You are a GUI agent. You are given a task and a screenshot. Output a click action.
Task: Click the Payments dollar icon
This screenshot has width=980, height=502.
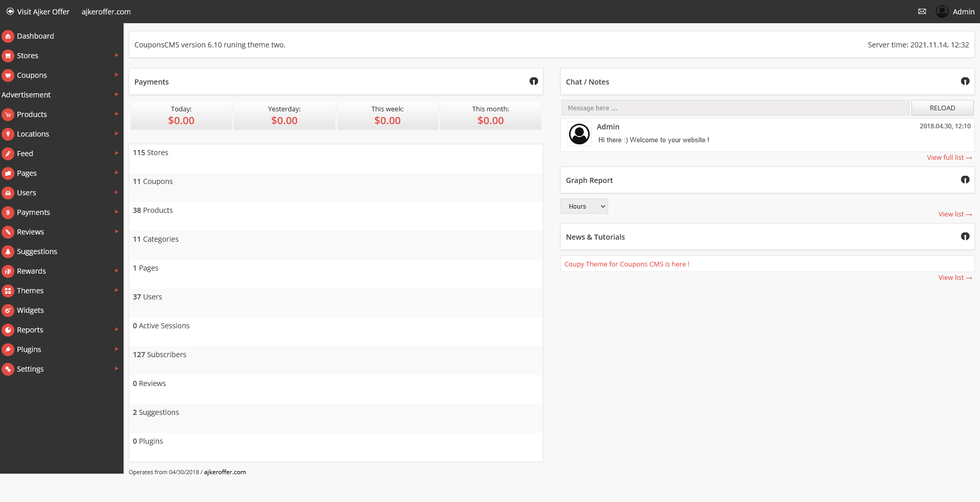point(8,212)
